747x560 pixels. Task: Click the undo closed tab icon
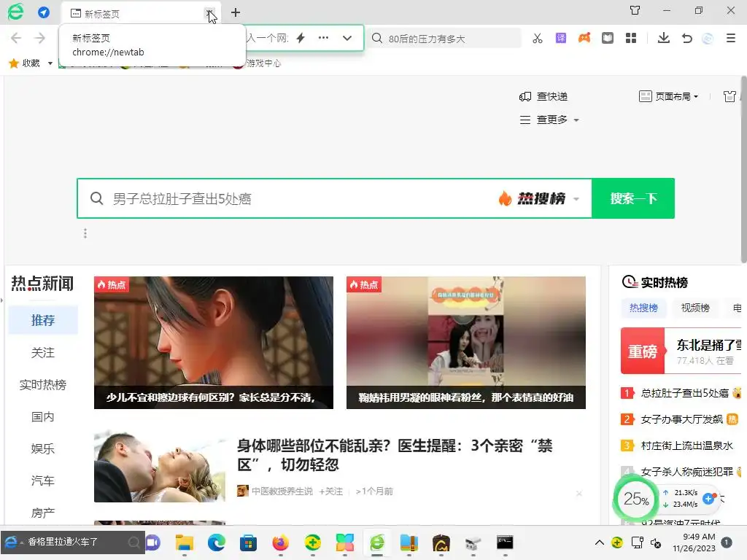click(686, 38)
